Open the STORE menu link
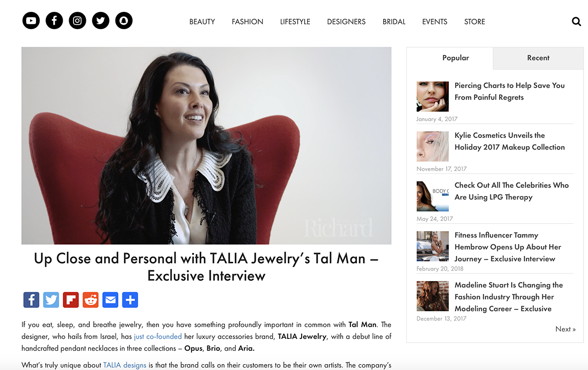This screenshot has height=370, width=588. pyautogui.click(x=474, y=22)
